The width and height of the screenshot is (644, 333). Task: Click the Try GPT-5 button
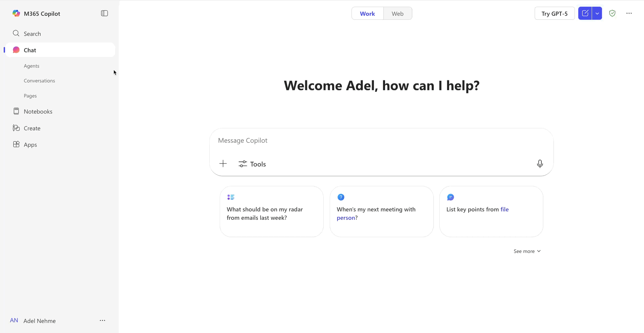tap(554, 14)
